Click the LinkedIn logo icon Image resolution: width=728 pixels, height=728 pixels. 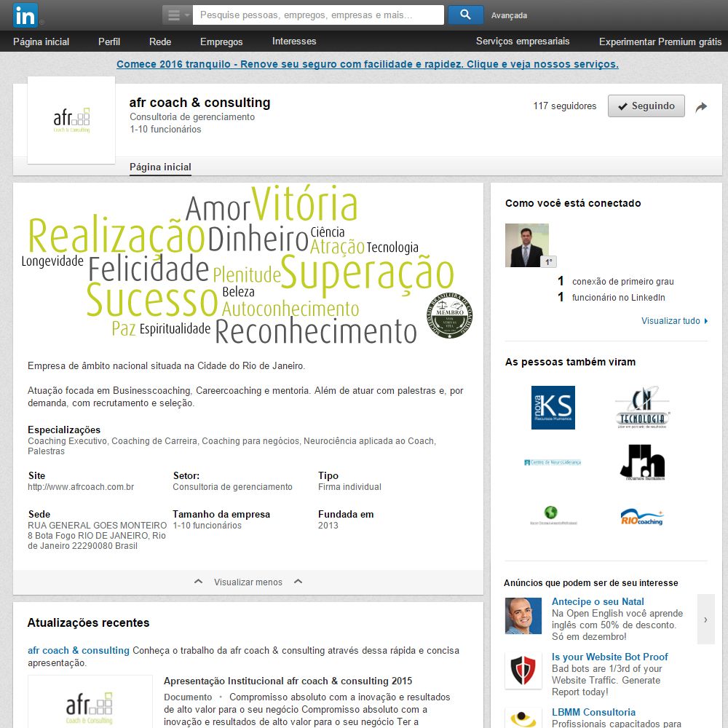[x=25, y=15]
